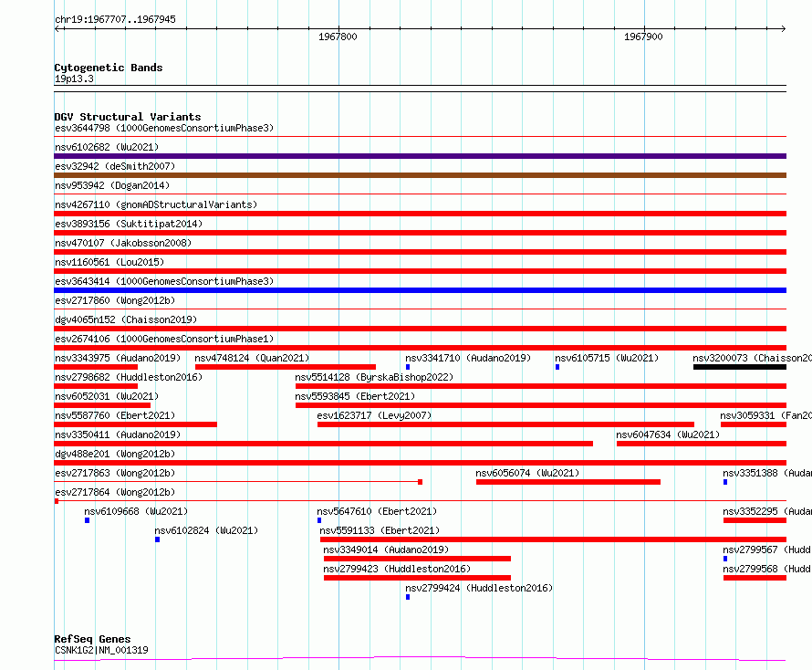
Task: Click blue marker under nsv6105715
Action: [557, 367]
